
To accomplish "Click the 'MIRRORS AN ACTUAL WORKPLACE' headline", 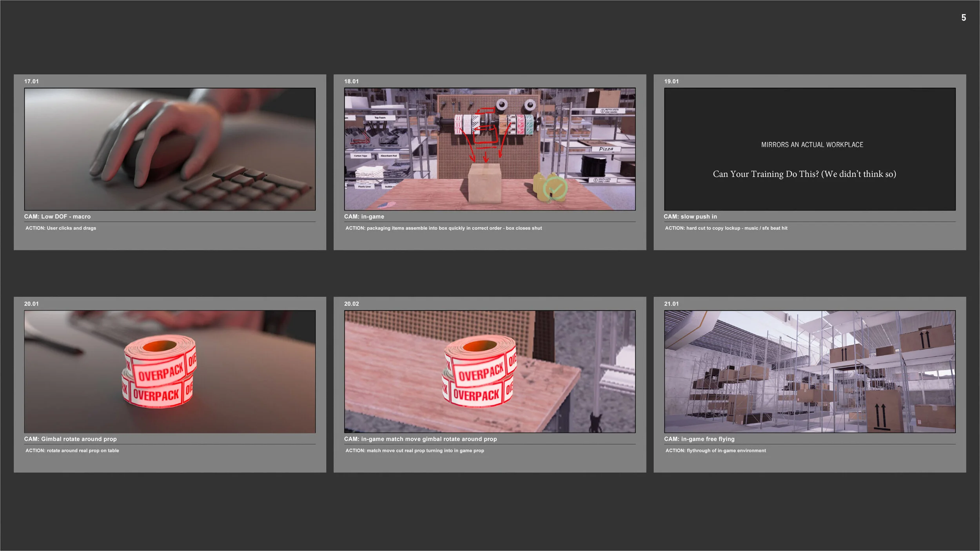I will (x=812, y=145).
